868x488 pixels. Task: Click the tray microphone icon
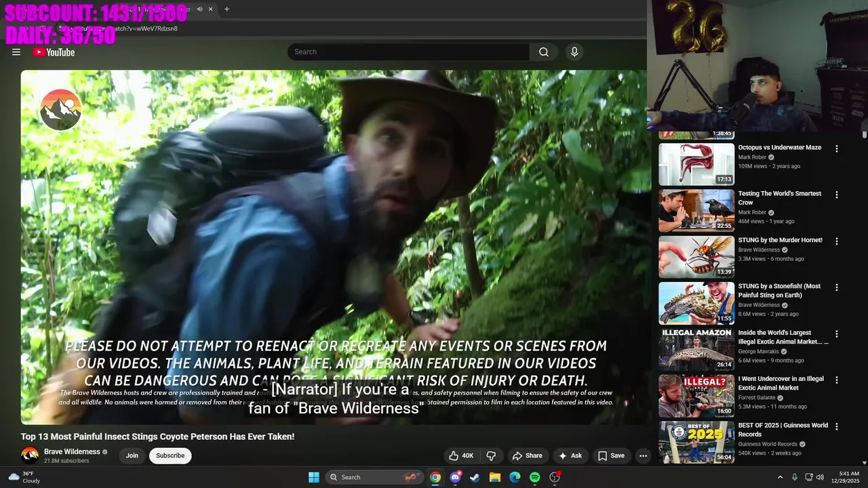pos(795,477)
